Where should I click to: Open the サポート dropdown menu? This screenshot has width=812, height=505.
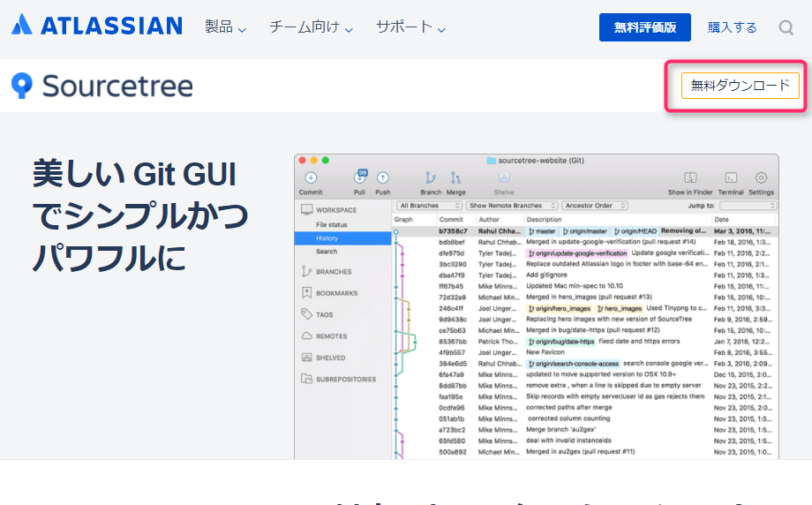(410, 27)
